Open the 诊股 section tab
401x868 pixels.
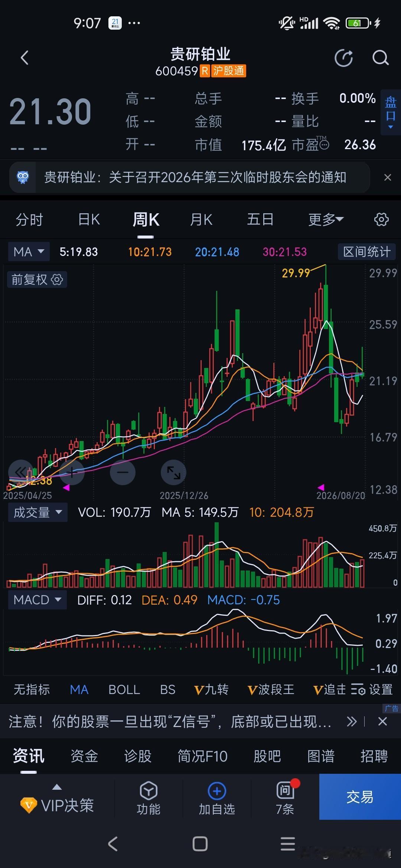tap(138, 756)
